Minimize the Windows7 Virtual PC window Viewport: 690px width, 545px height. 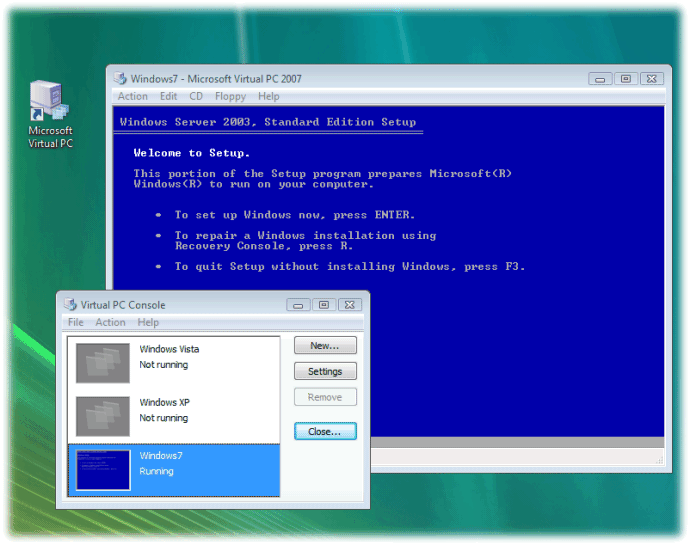coord(600,79)
